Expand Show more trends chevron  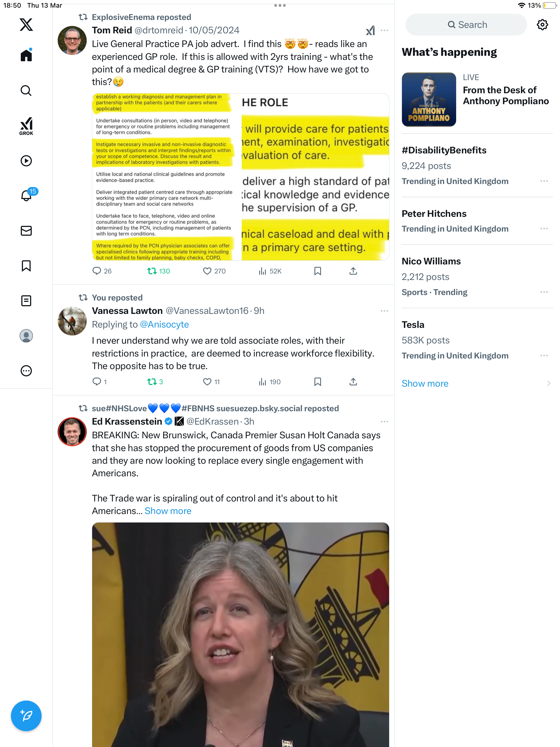click(x=548, y=383)
